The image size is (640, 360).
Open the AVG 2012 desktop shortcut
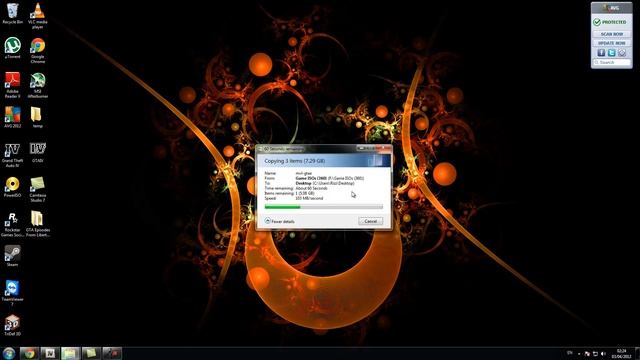13,117
